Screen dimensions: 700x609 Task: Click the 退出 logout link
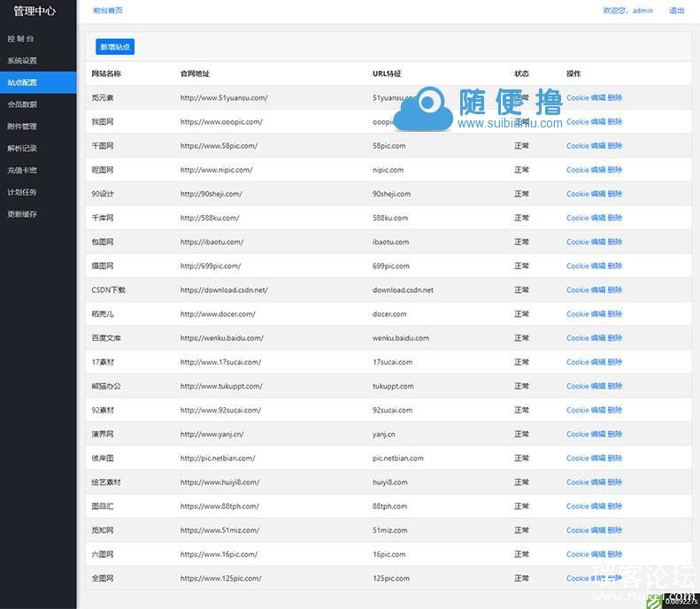point(676,11)
